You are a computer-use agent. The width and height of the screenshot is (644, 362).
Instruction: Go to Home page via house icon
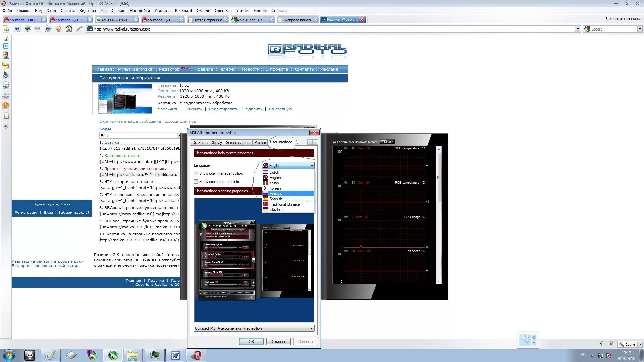69,29
